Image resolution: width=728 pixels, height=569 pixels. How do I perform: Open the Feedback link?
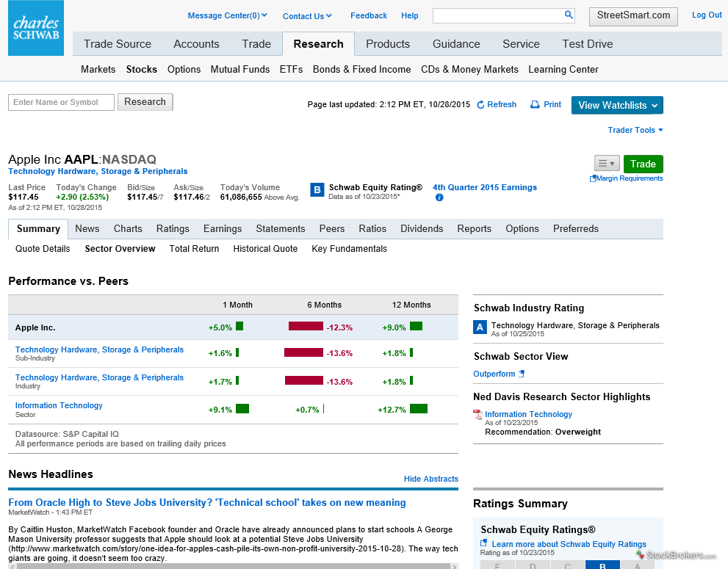[369, 15]
